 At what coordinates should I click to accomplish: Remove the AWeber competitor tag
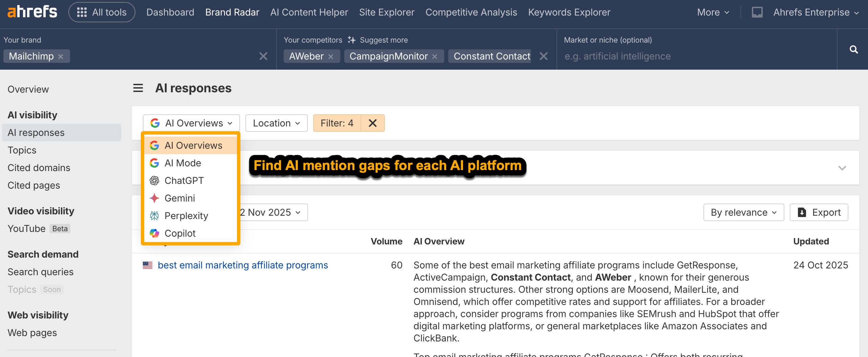pos(331,56)
